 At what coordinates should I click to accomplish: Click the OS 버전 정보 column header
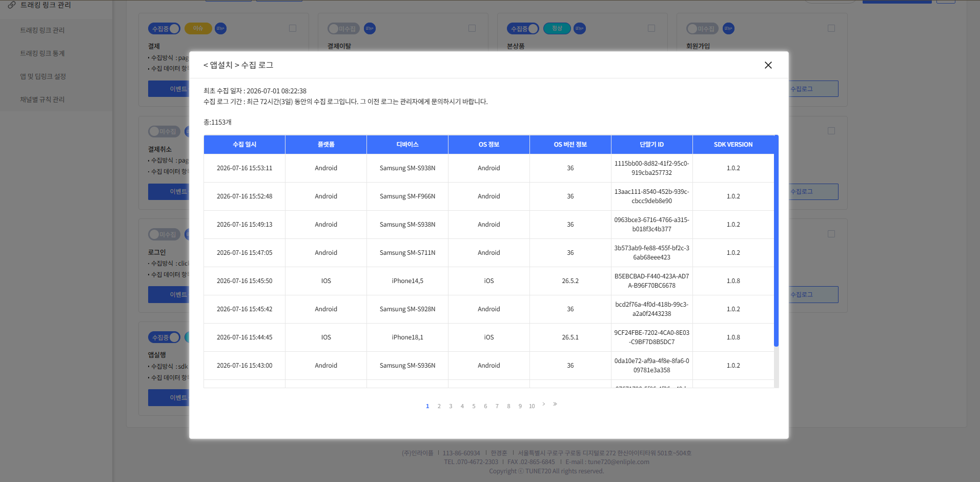click(570, 145)
